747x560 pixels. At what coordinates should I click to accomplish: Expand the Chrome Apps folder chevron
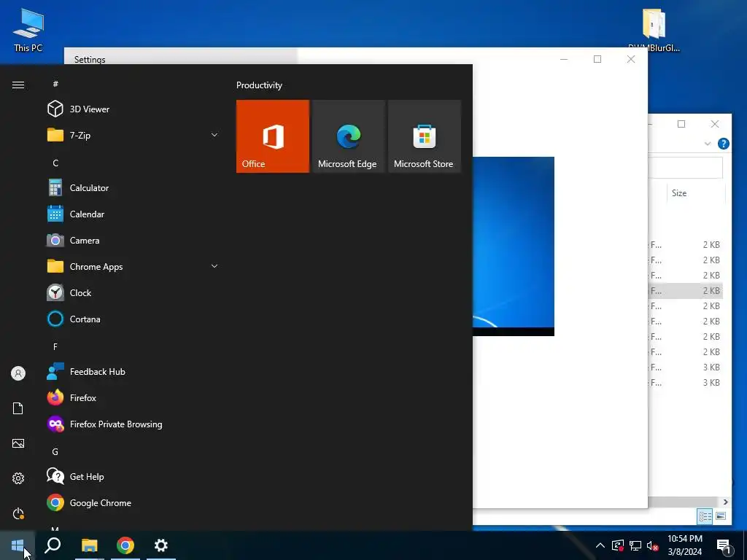(x=214, y=266)
